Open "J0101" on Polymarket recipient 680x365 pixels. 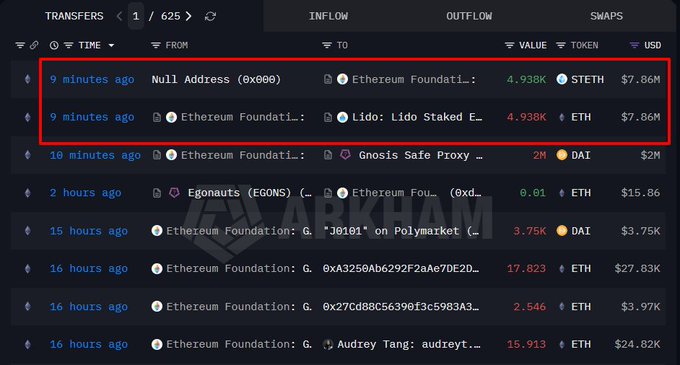[x=401, y=231]
